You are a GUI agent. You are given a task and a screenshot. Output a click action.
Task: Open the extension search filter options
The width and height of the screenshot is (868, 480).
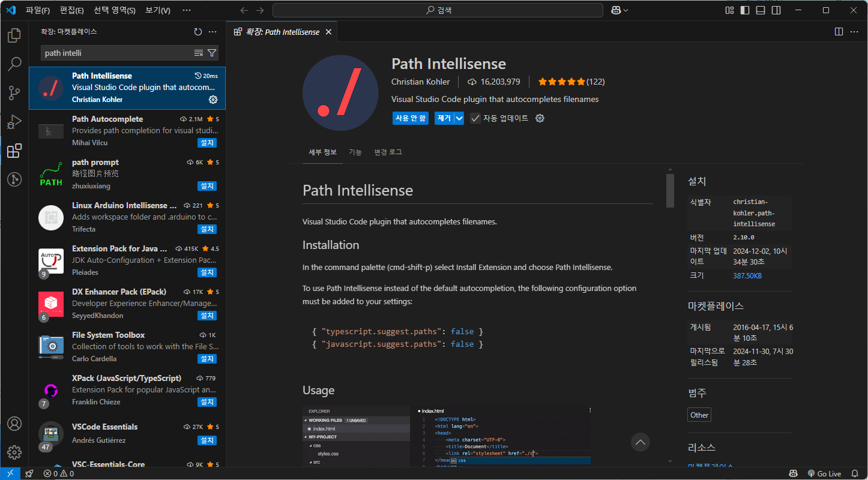click(x=212, y=53)
